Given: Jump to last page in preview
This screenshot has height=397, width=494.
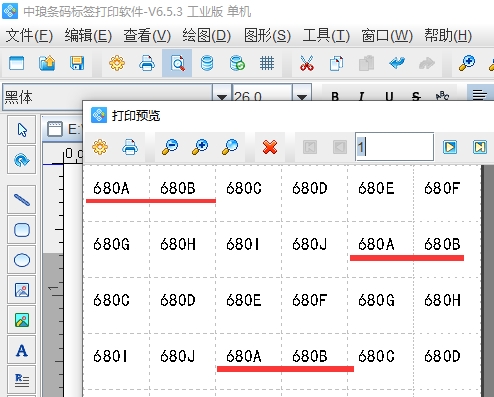Looking at the screenshot, I should [480, 147].
